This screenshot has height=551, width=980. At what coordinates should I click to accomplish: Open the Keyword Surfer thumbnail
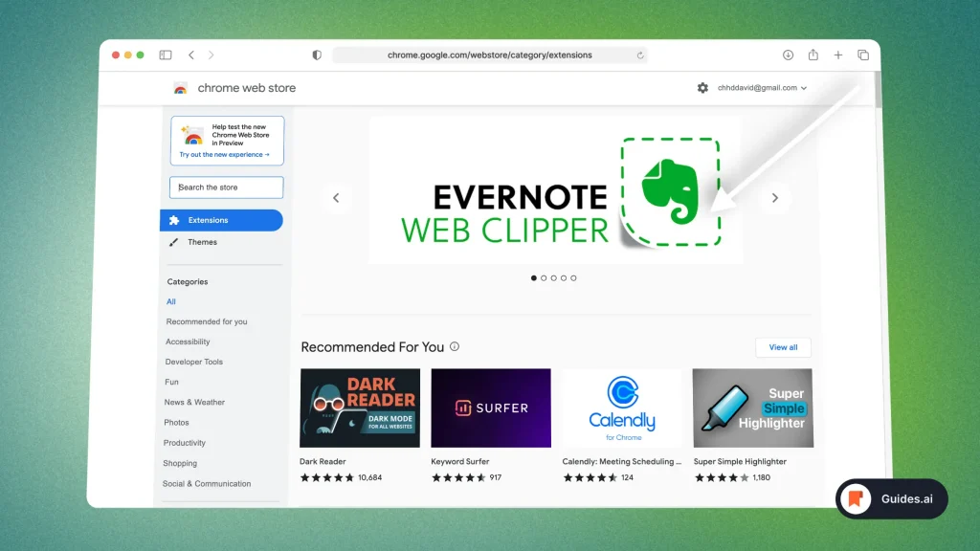coord(491,408)
